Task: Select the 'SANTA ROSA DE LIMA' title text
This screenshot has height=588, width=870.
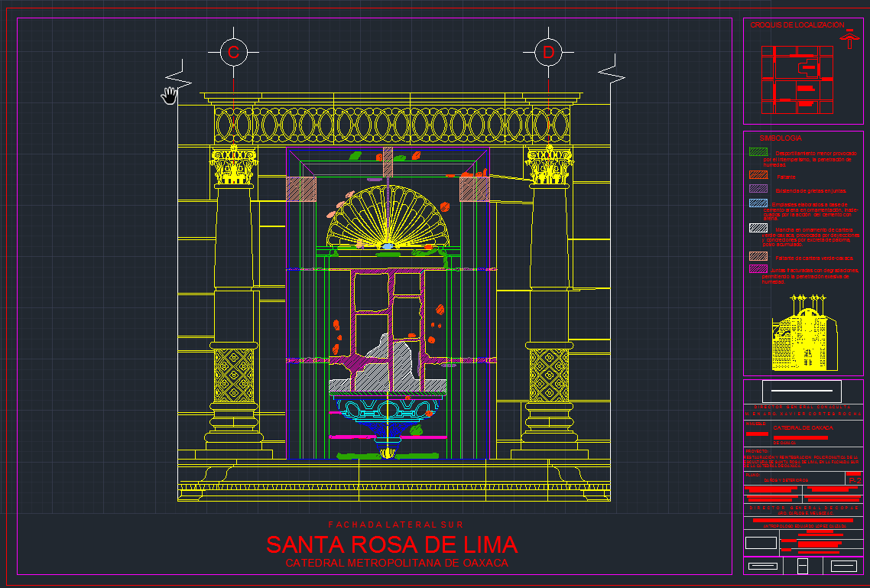Action: pos(391,545)
